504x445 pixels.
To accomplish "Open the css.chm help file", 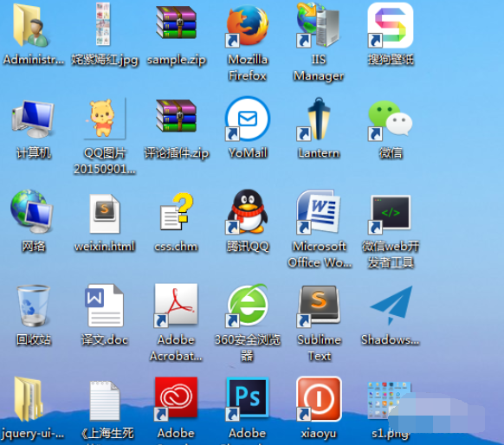I will point(176,211).
